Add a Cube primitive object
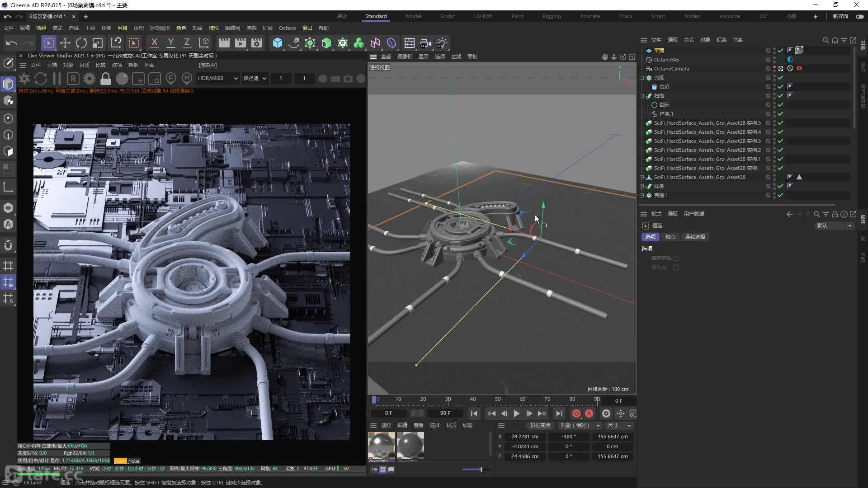The height and width of the screenshot is (488, 868). click(x=278, y=43)
